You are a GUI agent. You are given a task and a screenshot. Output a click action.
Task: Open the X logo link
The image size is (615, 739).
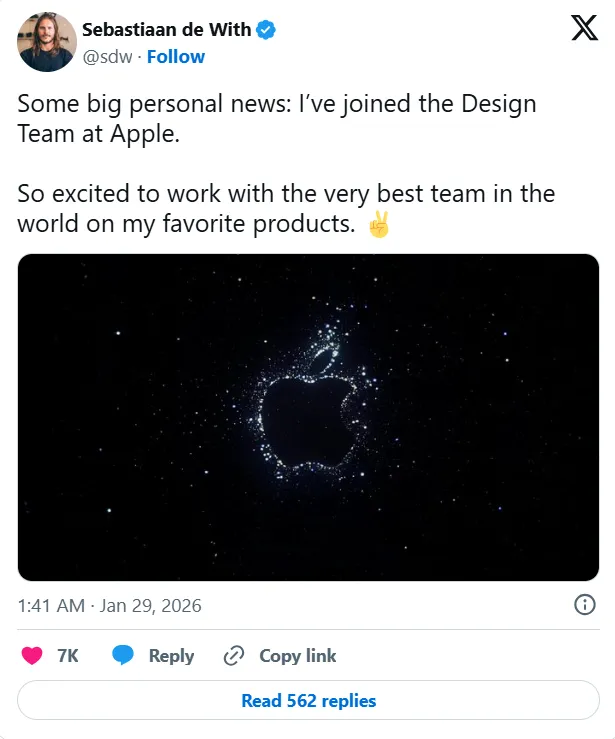[584, 28]
